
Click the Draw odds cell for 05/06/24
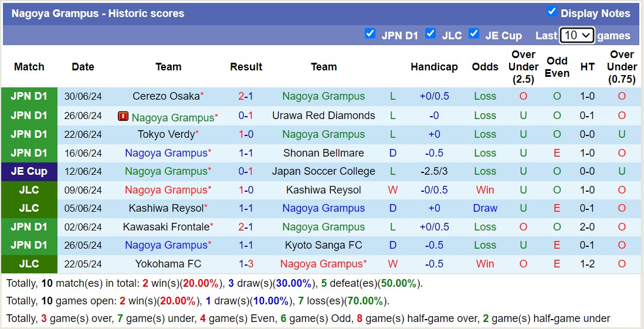click(485, 208)
